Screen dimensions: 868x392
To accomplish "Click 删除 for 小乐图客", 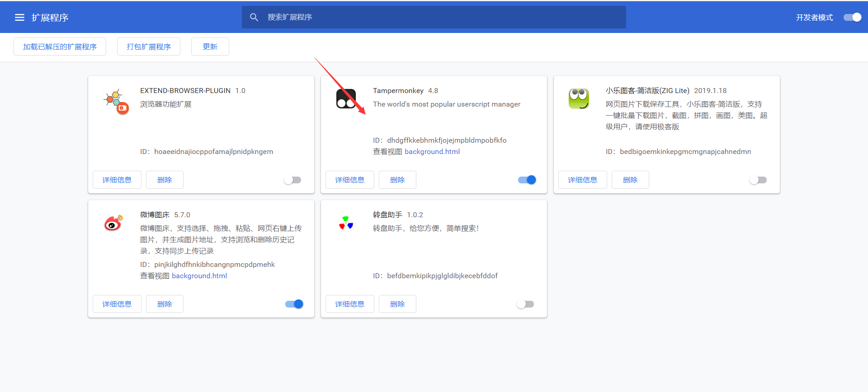I will (630, 180).
